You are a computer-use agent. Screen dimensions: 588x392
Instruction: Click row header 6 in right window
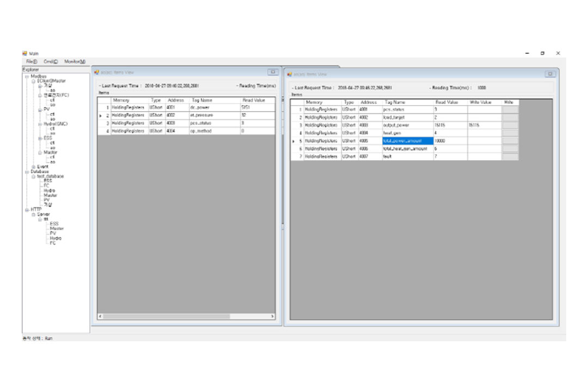click(x=297, y=149)
